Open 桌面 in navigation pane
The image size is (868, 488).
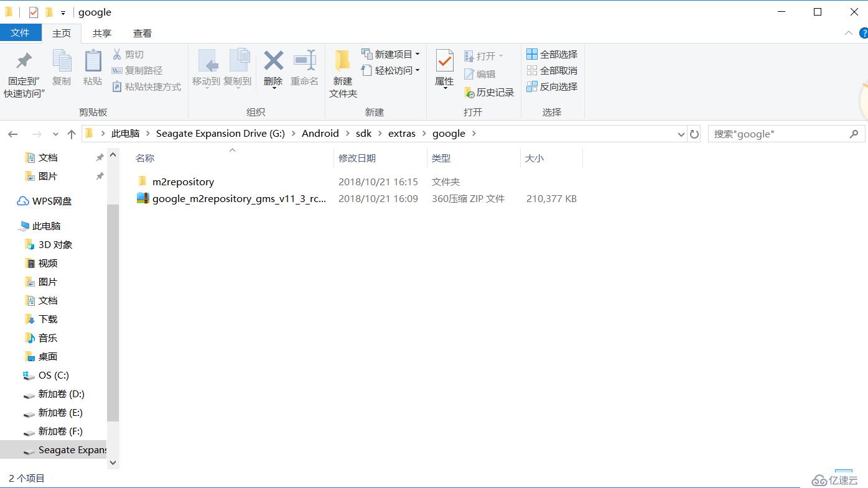[x=48, y=357]
